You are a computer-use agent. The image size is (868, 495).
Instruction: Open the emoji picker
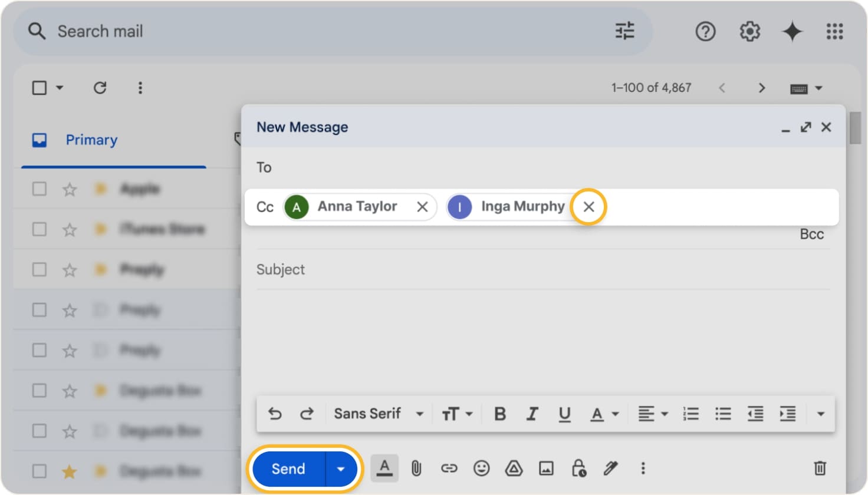[482, 468]
